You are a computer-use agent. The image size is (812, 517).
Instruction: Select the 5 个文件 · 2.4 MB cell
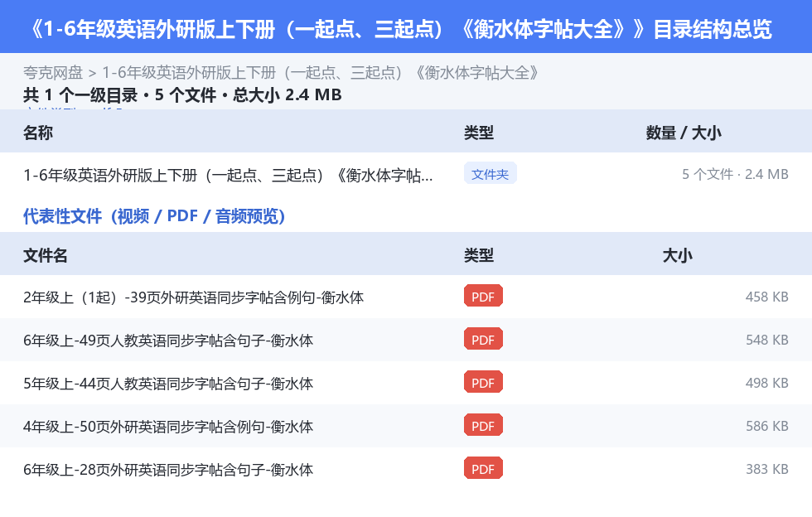point(735,175)
